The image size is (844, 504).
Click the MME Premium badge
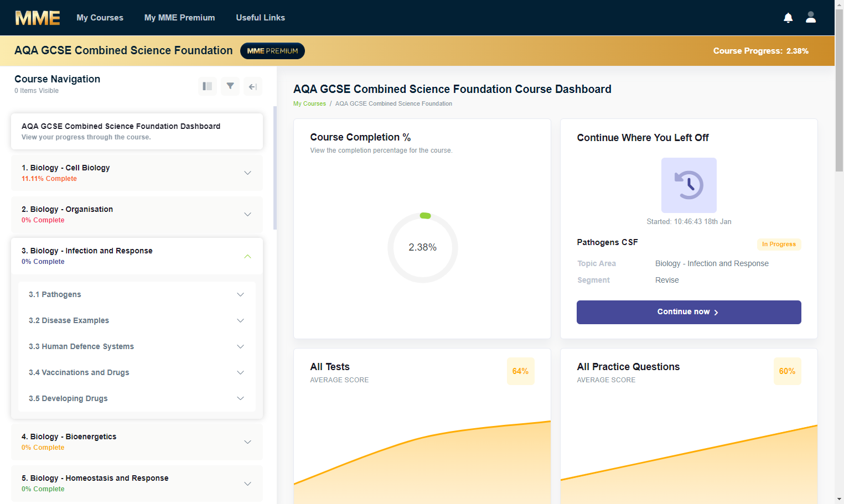coord(272,51)
